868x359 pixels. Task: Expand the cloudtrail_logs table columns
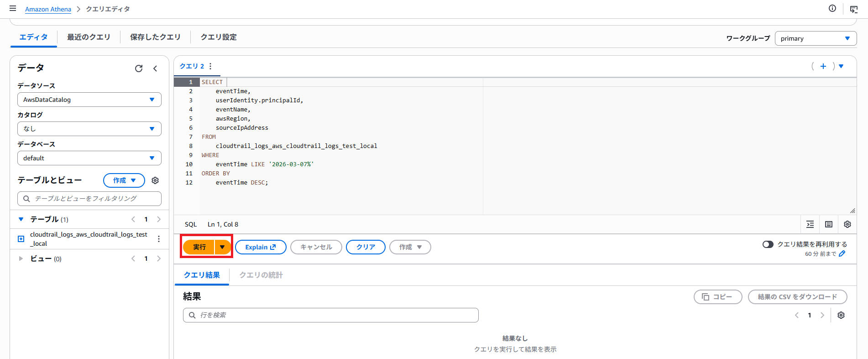pos(21,239)
